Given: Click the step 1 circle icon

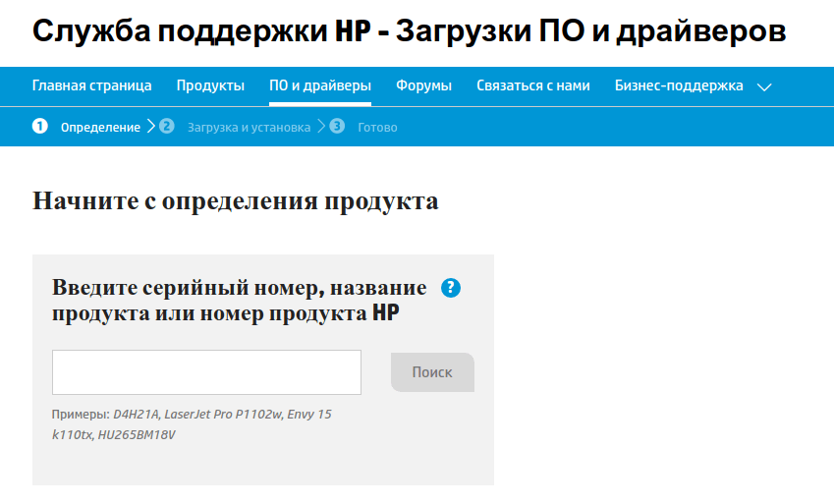Looking at the screenshot, I should pos(39,127).
